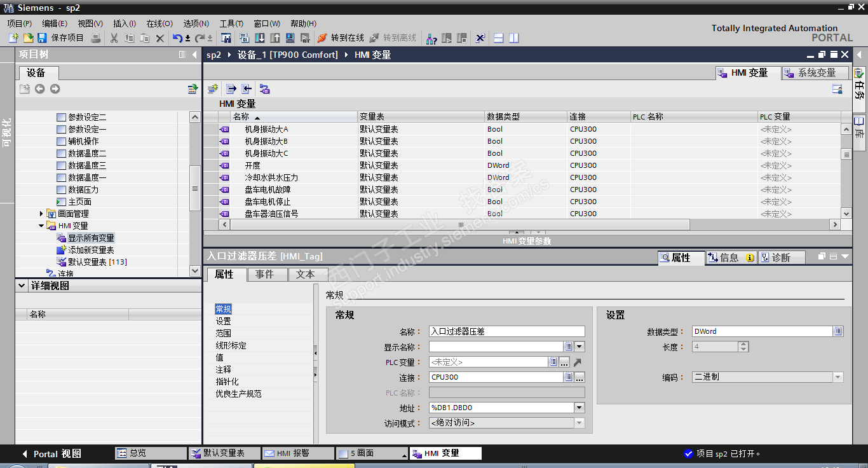Switch to 系统变量 tab

[x=815, y=73]
